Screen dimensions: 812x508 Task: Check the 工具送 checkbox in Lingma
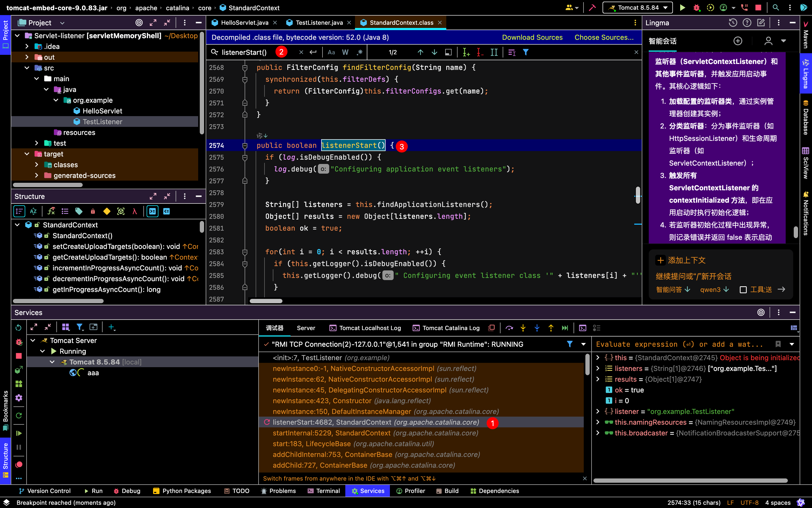(743, 290)
